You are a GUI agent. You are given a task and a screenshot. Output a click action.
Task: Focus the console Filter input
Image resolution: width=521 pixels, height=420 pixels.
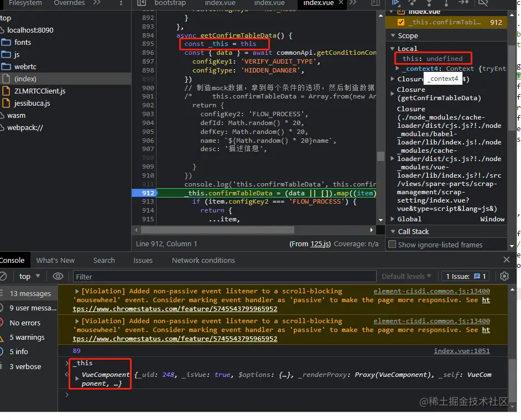click(225, 276)
